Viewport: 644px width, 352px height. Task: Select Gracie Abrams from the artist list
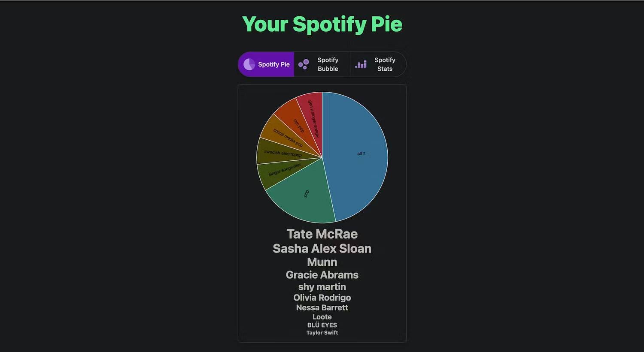tap(322, 275)
